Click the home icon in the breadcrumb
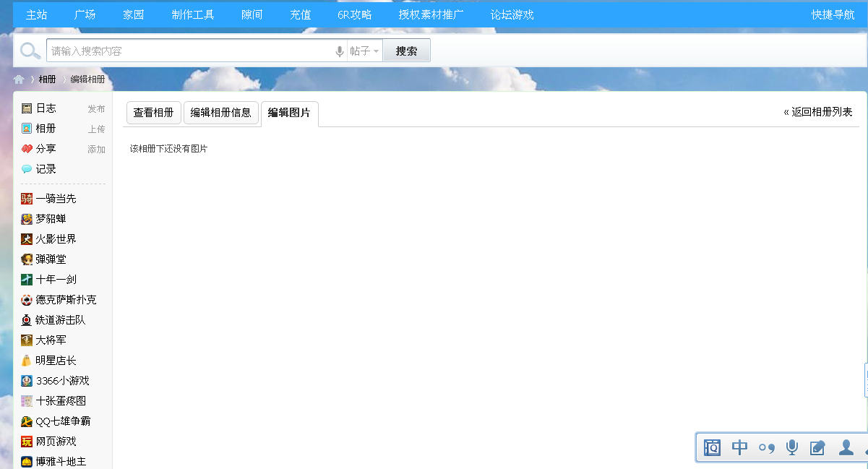Screen dimensions: 868x469 click(19, 79)
